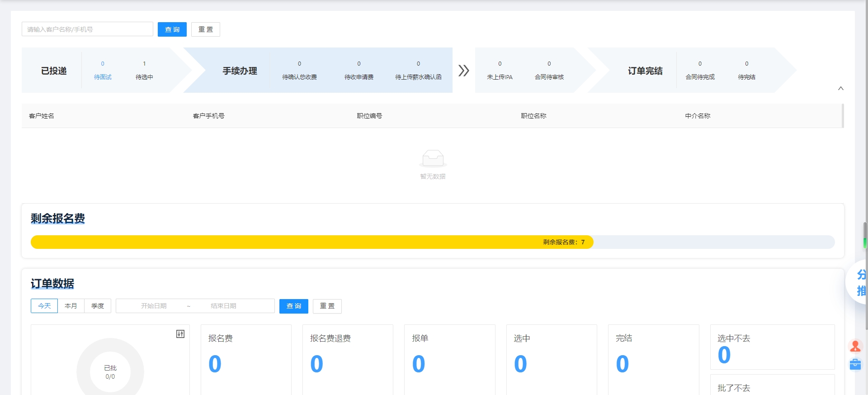The image size is (868, 395).
Task: Click the yellow 剩余报名费 progress bar
Action: [312, 242]
